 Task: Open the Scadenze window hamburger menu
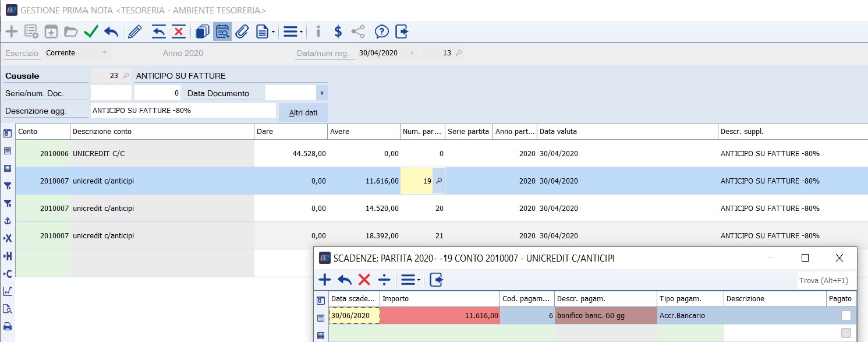pyautogui.click(x=410, y=280)
